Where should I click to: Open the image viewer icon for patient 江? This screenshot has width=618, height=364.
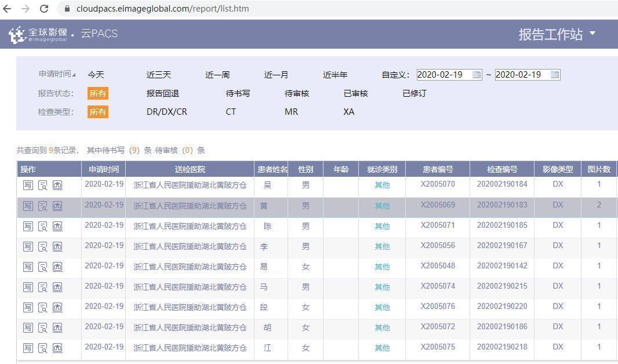click(x=57, y=348)
